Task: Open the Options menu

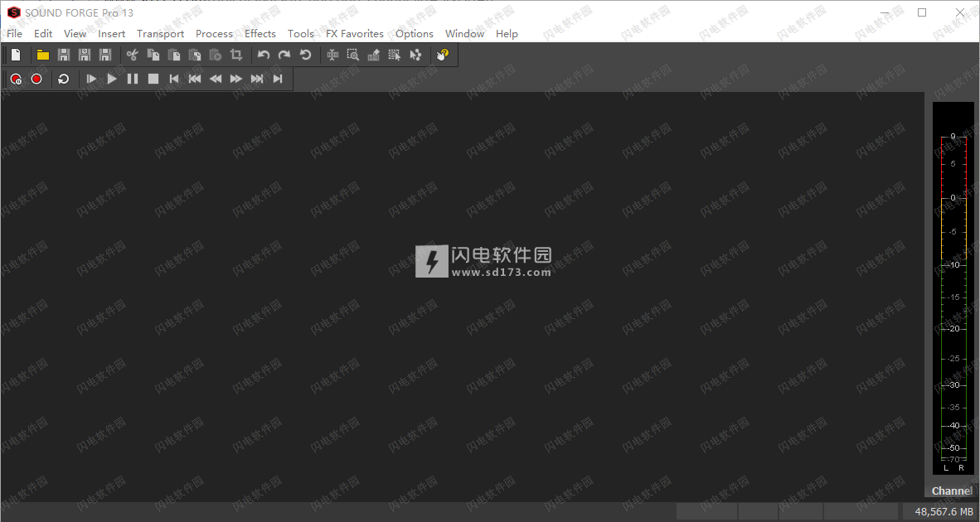Action: [415, 34]
